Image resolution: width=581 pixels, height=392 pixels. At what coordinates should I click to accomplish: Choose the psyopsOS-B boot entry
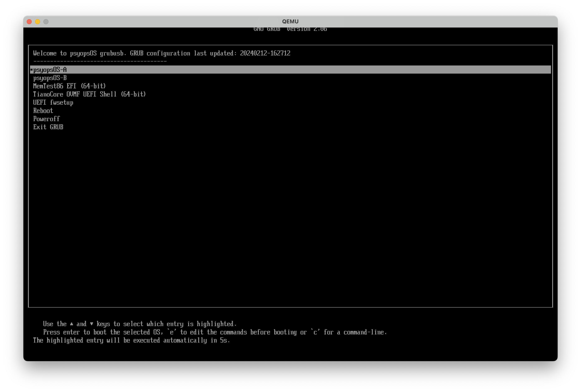50,78
